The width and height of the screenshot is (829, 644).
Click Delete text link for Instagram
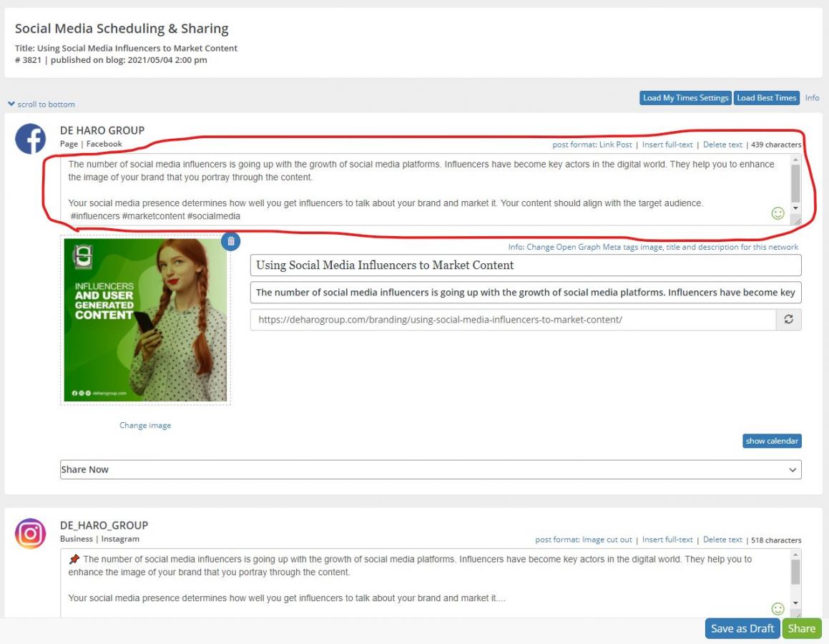(722, 540)
